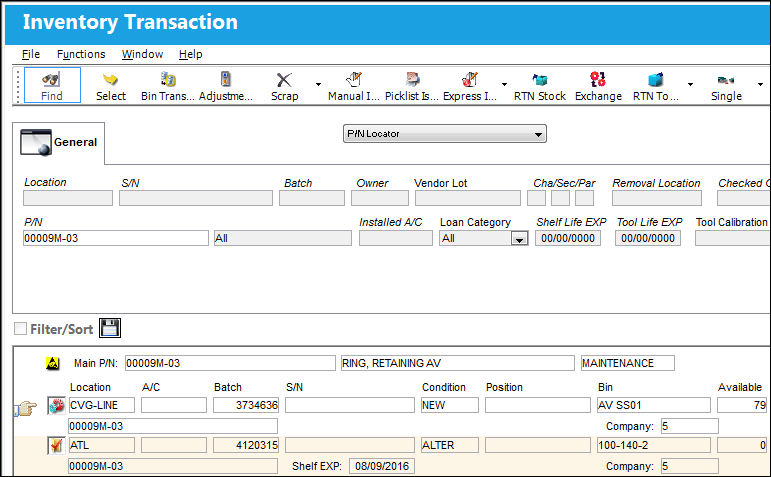Open the Help menu
This screenshot has height=477, width=771.
coord(190,54)
